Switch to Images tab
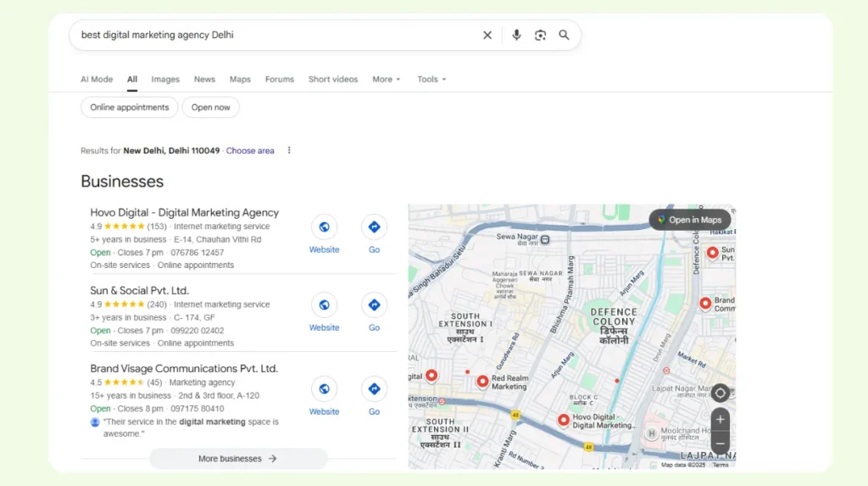 (165, 79)
